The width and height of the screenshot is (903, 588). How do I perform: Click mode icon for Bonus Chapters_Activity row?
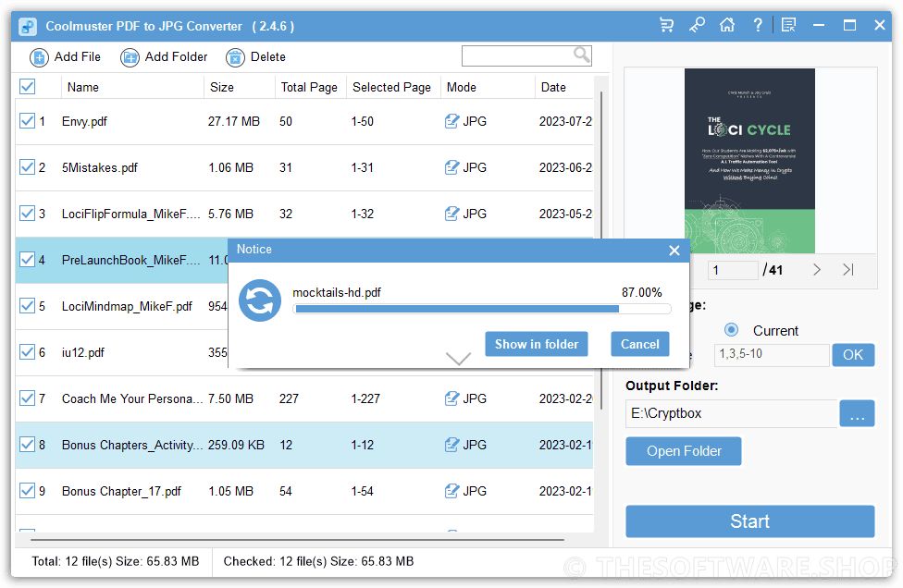tap(452, 445)
